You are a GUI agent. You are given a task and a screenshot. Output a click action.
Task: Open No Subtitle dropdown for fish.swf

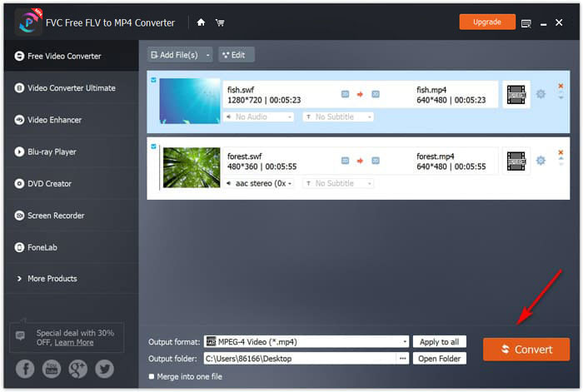[338, 117]
